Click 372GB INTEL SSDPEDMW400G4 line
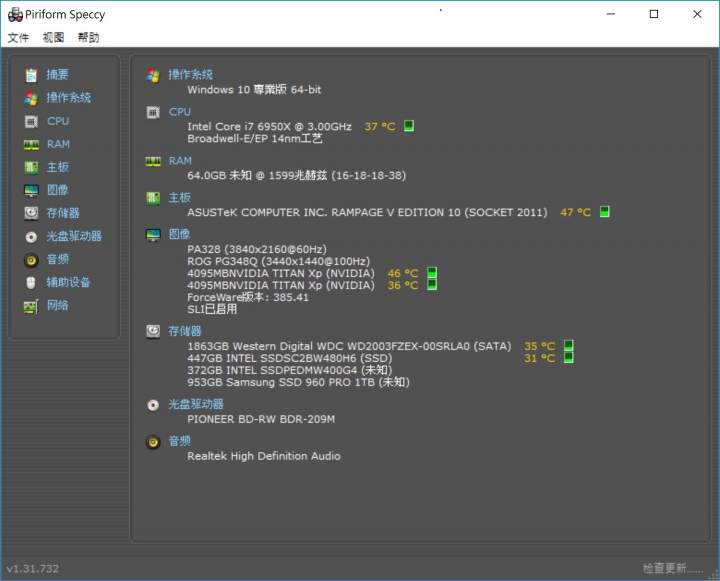 pos(289,370)
